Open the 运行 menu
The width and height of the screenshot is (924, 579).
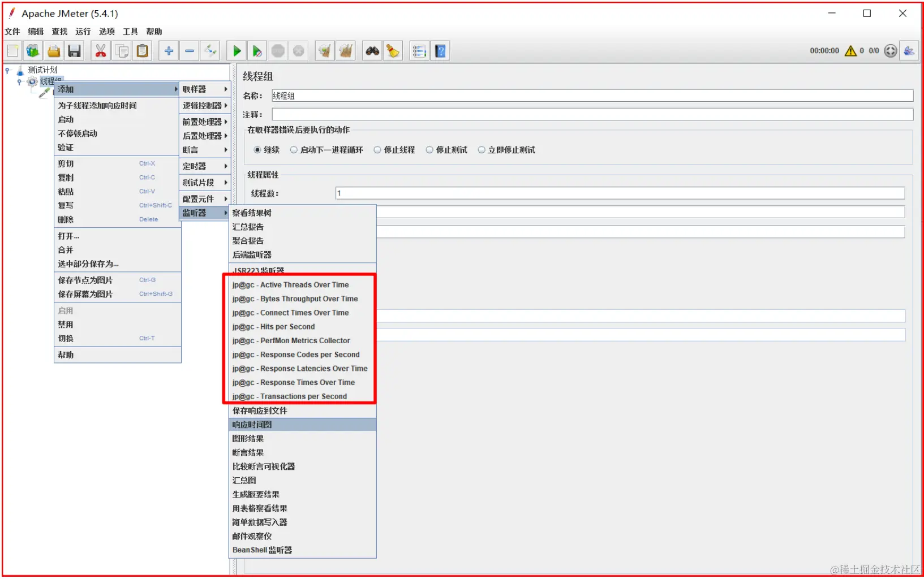[x=83, y=32]
